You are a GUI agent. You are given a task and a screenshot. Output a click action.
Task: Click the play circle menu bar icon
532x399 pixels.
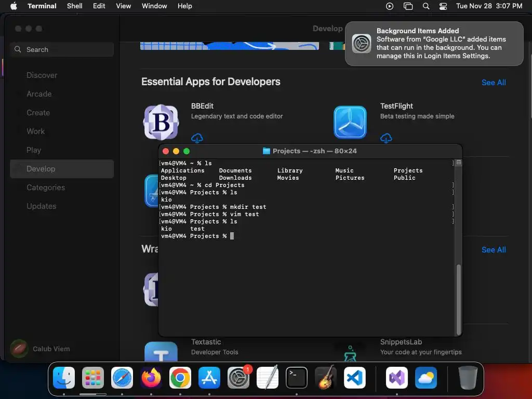click(390, 6)
